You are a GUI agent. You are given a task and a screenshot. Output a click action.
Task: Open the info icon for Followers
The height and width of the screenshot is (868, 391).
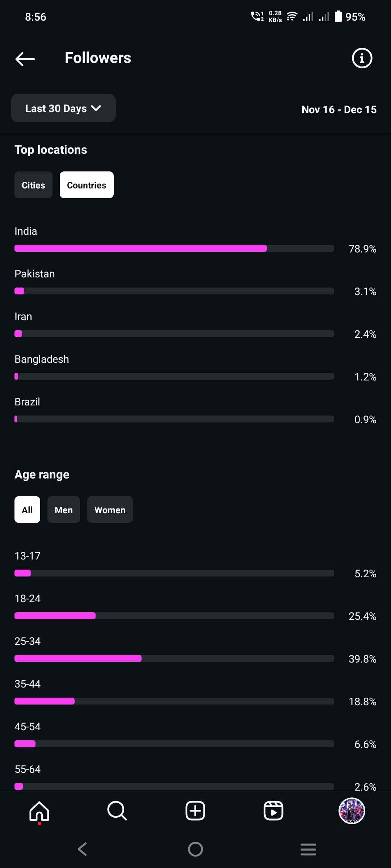pyautogui.click(x=362, y=58)
